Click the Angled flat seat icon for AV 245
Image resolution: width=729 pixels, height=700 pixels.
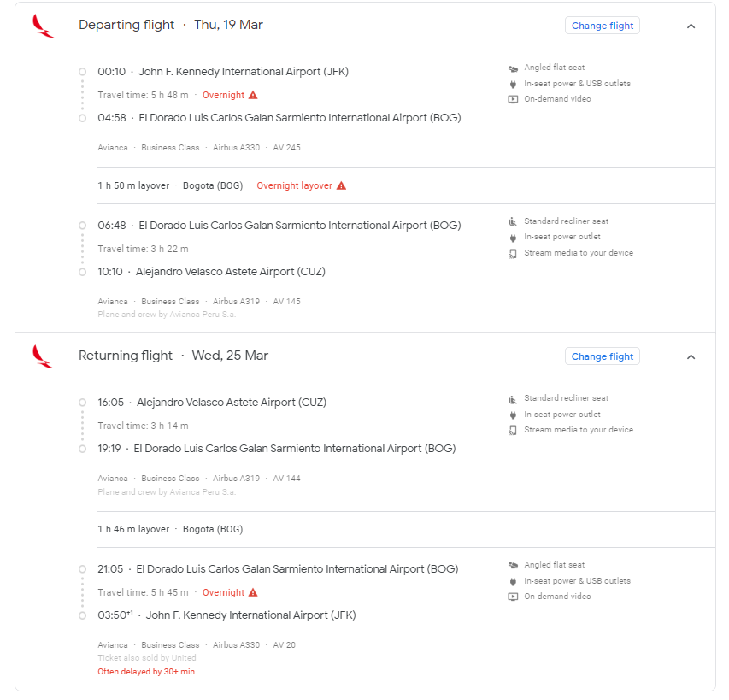point(513,68)
